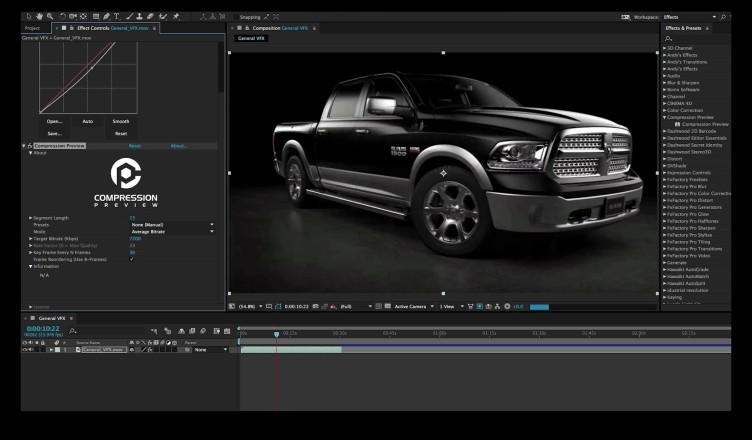Select the General VFX timeline tab

click(52, 318)
